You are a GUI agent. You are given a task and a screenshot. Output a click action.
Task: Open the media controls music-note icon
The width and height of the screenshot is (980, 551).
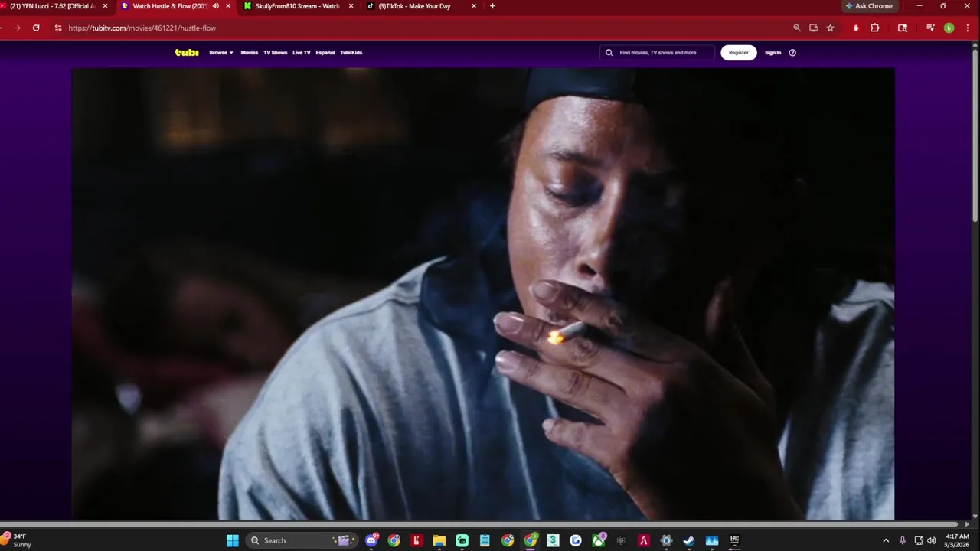(x=930, y=28)
